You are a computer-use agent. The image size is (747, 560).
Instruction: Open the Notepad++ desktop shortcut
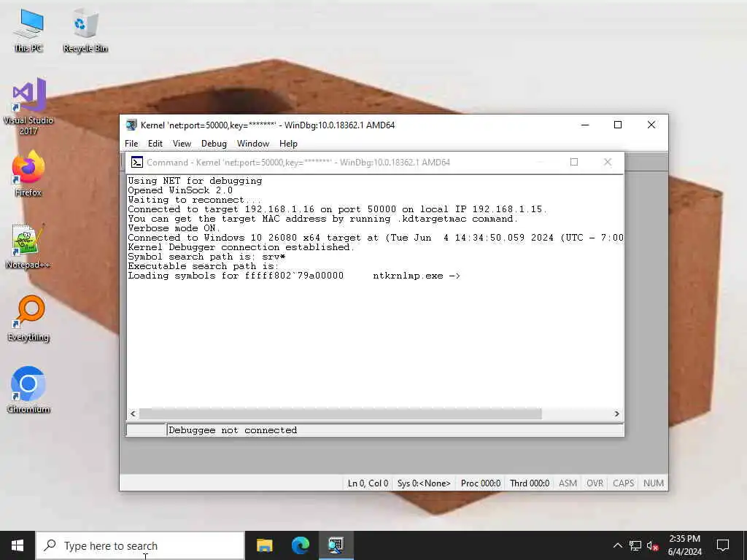(x=28, y=246)
